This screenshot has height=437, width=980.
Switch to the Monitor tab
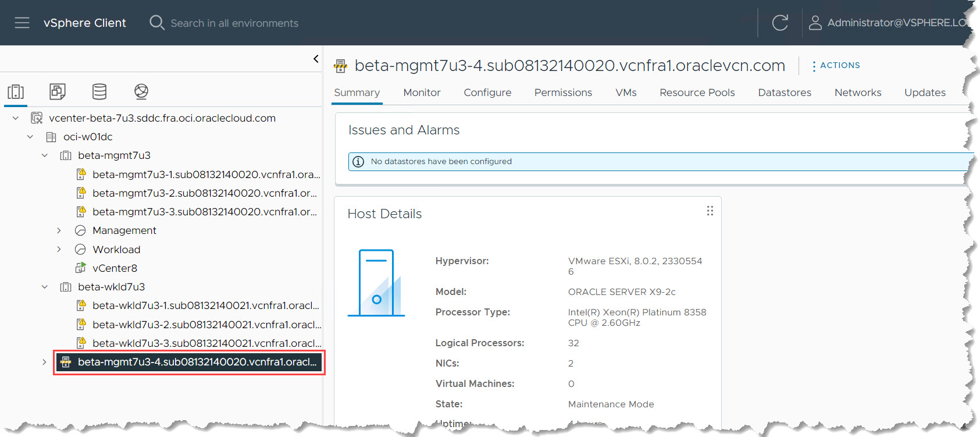click(x=422, y=93)
